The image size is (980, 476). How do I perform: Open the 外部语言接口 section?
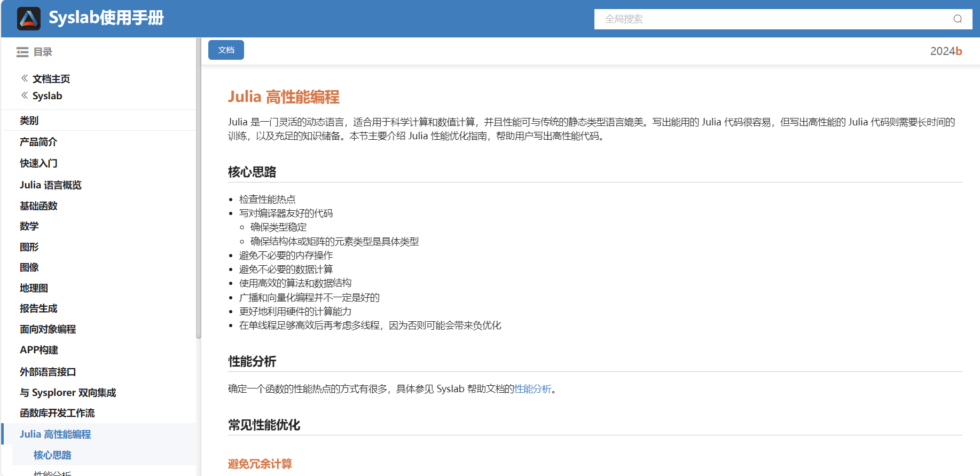[48, 372]
